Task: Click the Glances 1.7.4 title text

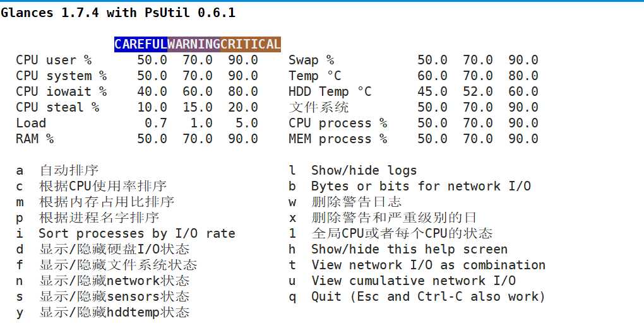Action: pyautogui.click(x=118, y=13)
